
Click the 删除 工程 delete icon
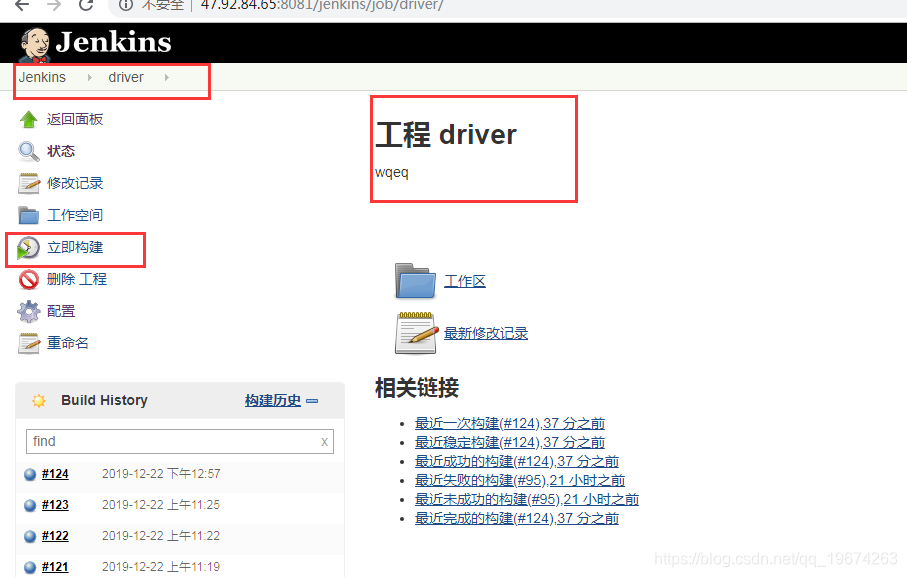point(29,279)
